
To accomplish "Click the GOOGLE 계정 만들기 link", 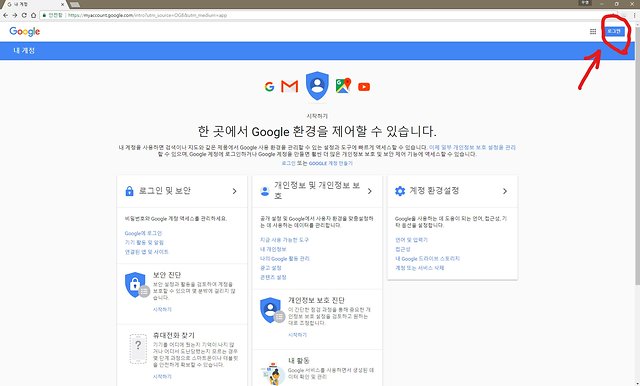I will 331,163.
